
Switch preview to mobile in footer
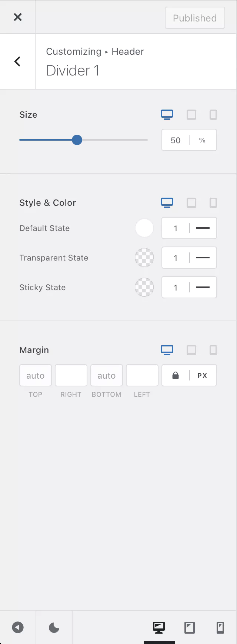[220, 628]
